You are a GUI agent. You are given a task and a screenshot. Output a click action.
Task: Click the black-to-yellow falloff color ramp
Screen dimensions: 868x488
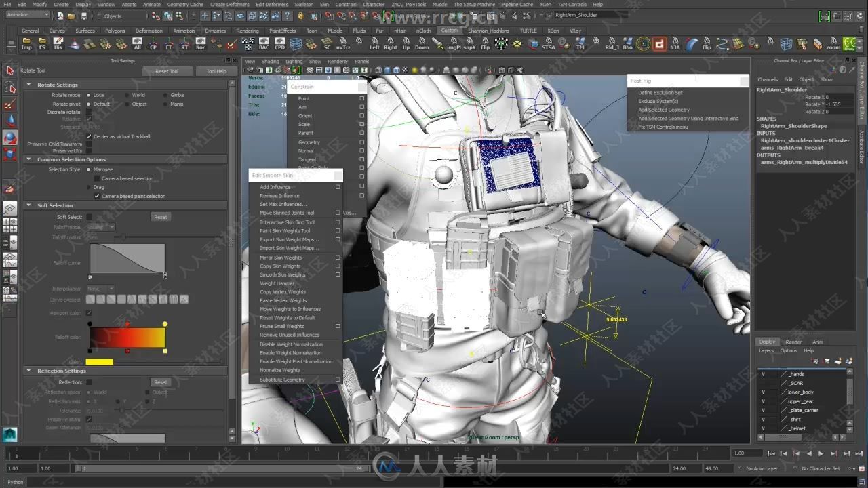[127, 338]
